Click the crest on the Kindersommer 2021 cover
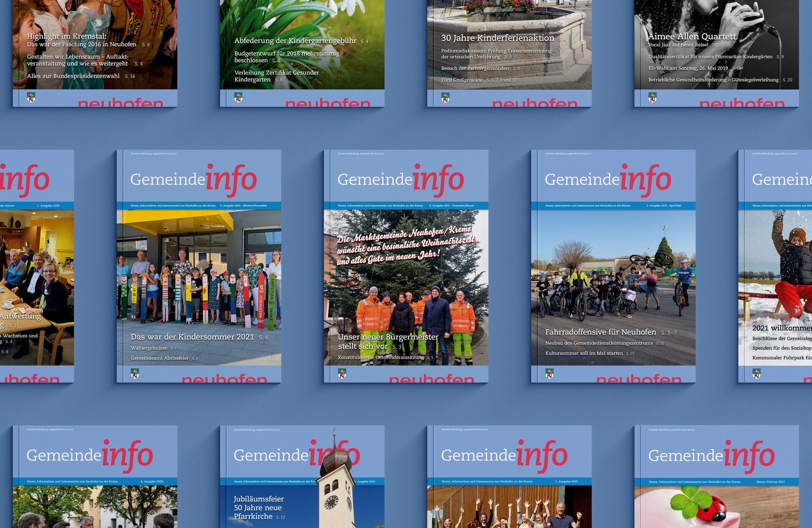This screenshot has width=812, height=528. 135,373
